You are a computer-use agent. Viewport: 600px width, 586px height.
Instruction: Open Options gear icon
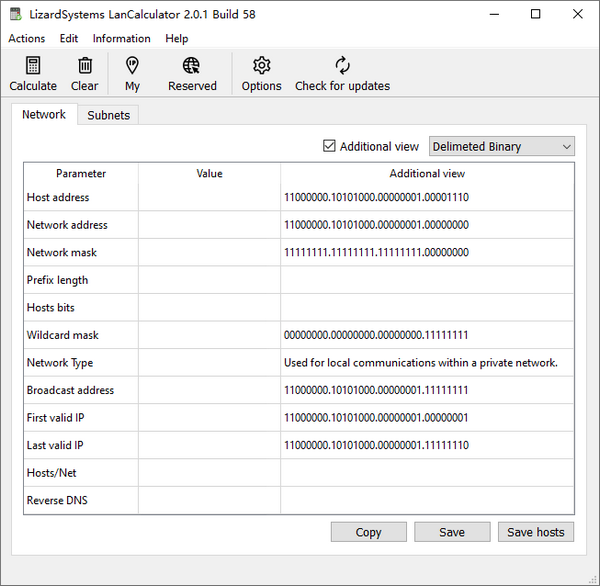tap(261, 66)
